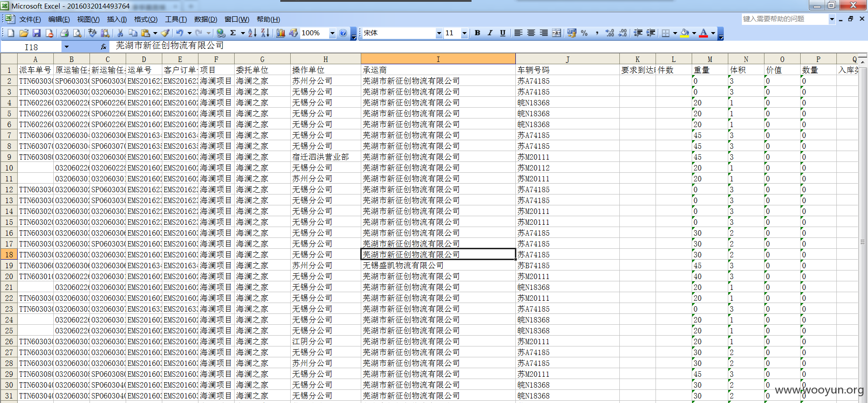Increase decimal places
The image size is (868, 403).
(610, 33)
